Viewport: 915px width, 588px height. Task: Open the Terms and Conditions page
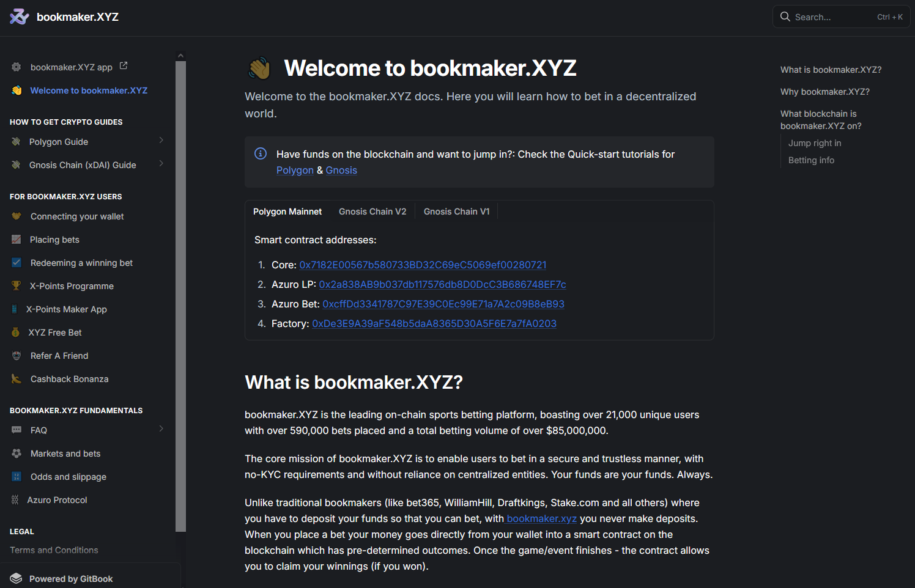click(x=54, y=550)
